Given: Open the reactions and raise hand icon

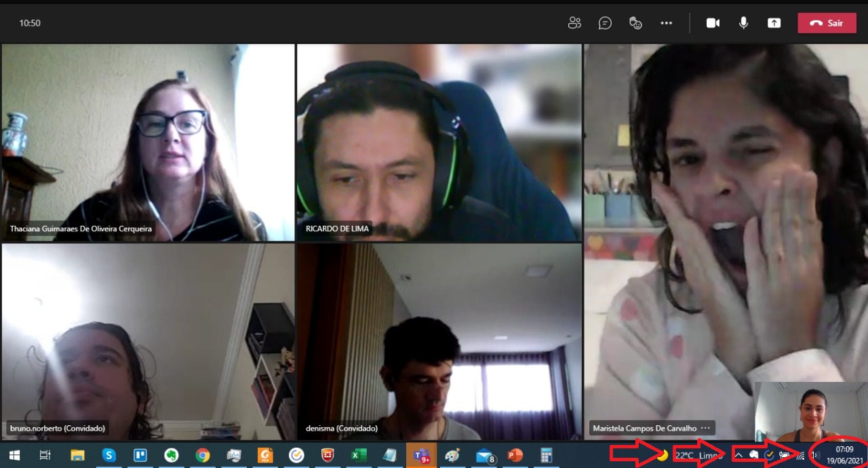Looking at the screenshot, I should tap(635, 22).
